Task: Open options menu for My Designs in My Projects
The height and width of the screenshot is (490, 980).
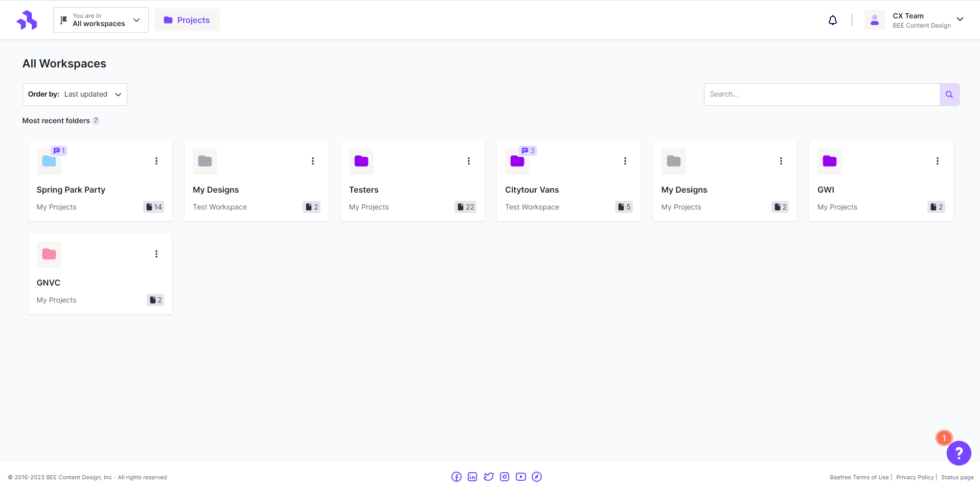Action: [781, 161]
